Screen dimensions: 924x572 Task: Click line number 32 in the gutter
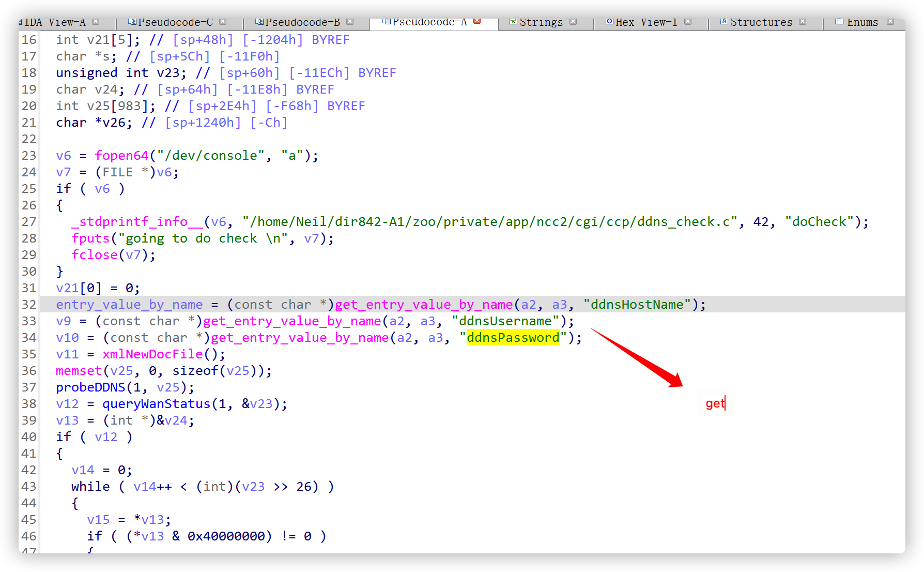click(29, 305)
